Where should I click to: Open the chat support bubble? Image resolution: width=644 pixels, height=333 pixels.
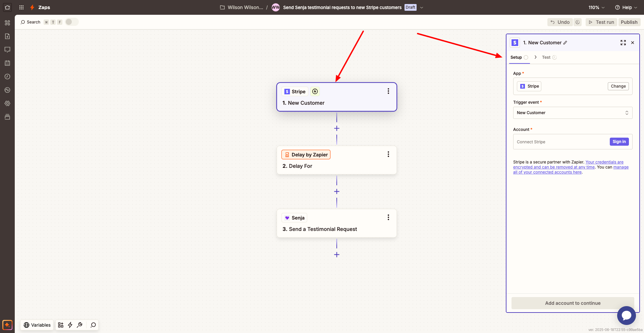[x=627, y=316]
